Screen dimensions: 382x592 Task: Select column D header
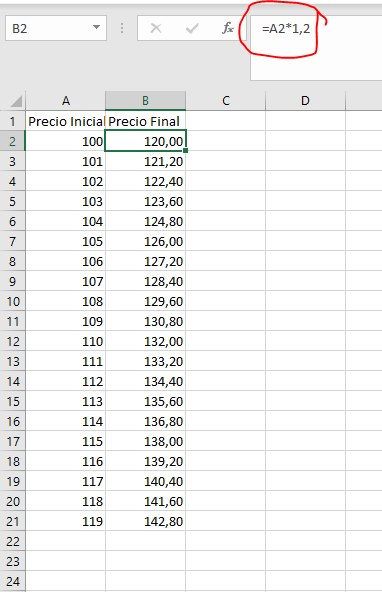click(305, 101)
